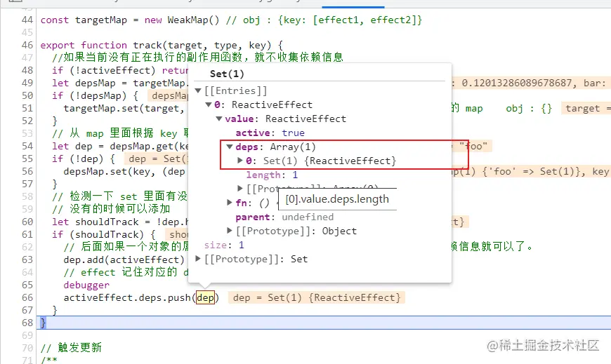Collapse the deps: Array(1) node
This screenshot has width=611, height=364.
click(230, 147)
